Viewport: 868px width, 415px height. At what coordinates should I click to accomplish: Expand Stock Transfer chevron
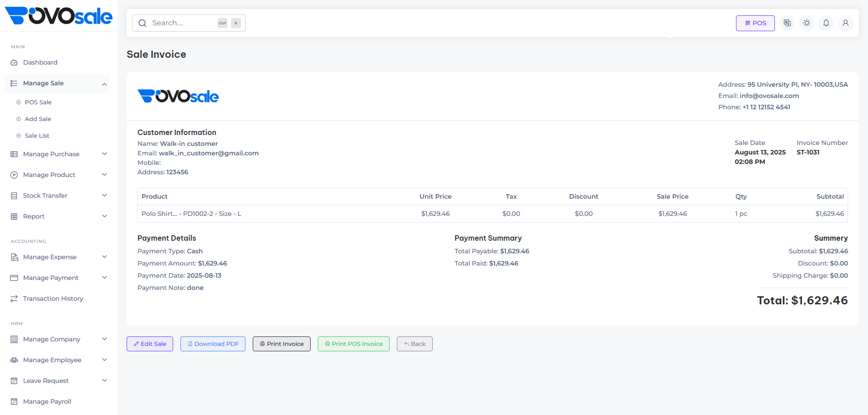coord(104,196)
